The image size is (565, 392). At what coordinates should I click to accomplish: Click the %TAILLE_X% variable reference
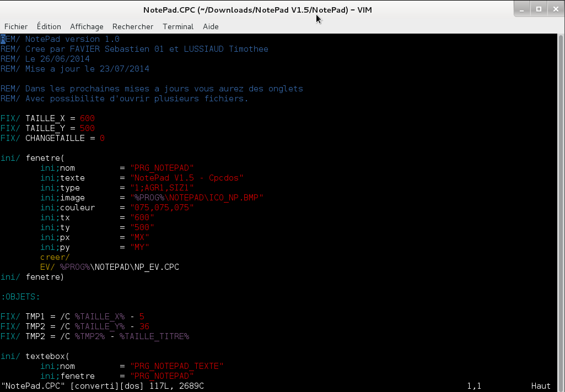[x=99, y=317]
